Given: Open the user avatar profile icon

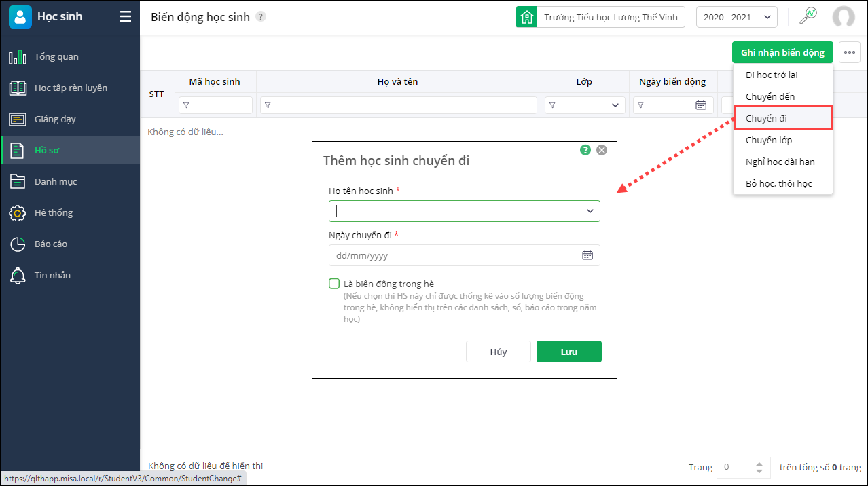Looking at the screenshot, I should [844, 17].
